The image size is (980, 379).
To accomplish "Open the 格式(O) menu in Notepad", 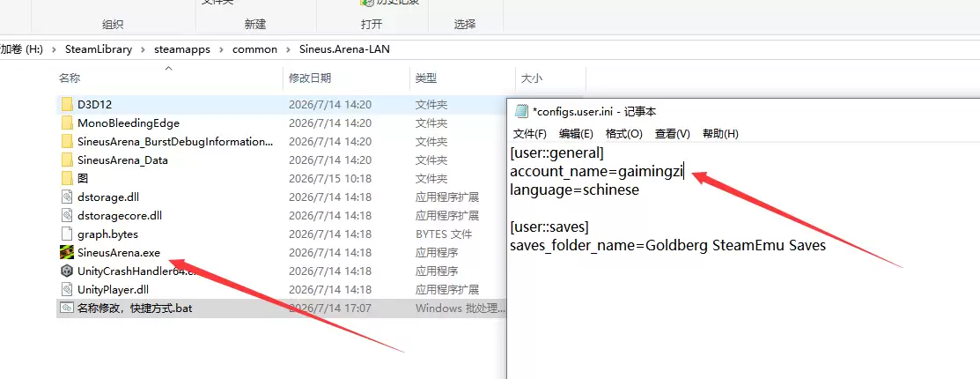I will pyautogui.click(x=623, y=134).
